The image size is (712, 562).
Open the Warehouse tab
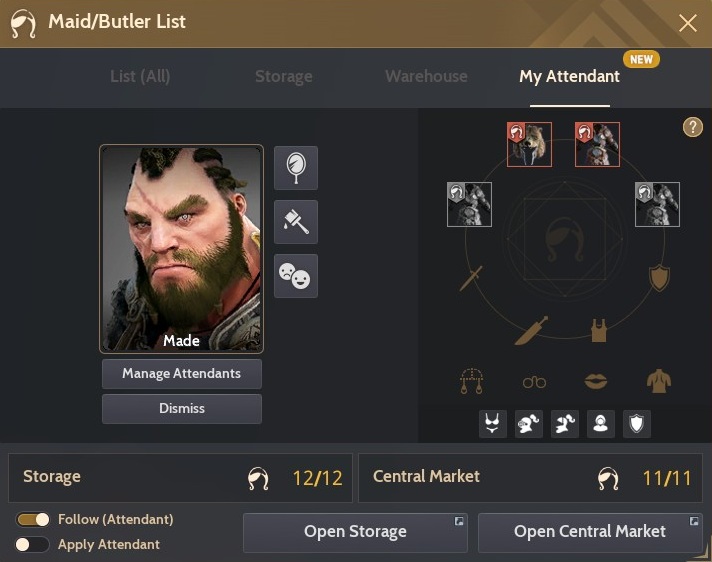tap(426, 76)
